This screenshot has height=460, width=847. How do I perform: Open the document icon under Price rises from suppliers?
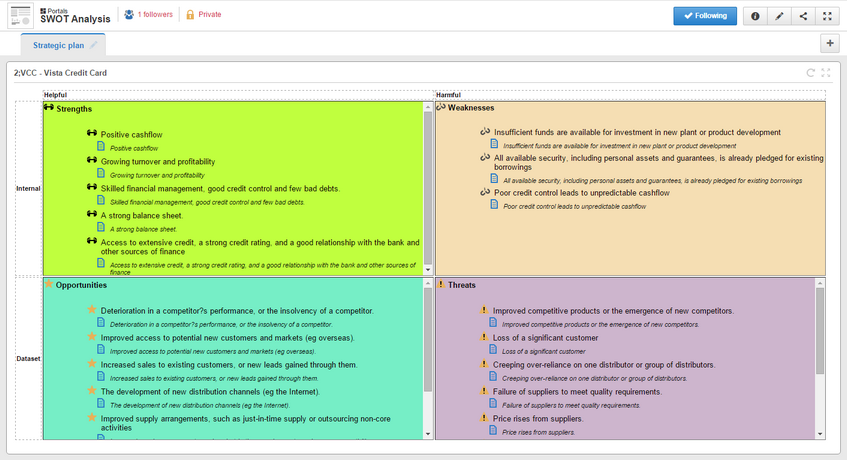[x=493, y=430]
